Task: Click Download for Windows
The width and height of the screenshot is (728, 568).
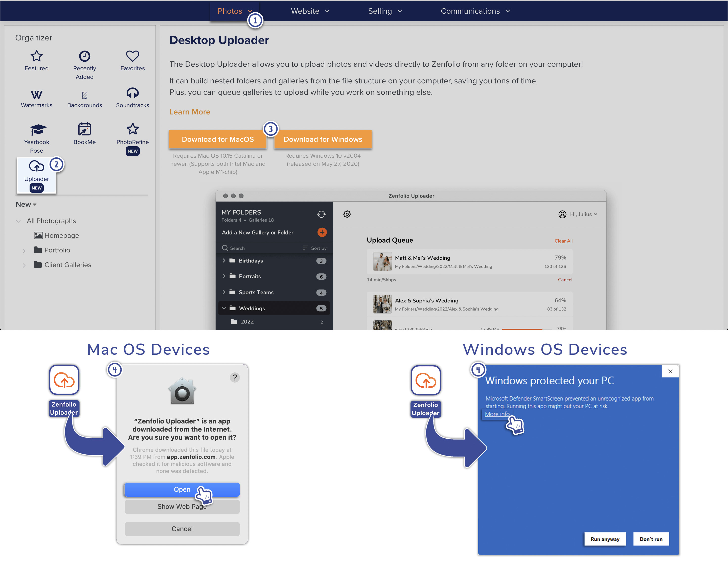Action: [322, 139]
